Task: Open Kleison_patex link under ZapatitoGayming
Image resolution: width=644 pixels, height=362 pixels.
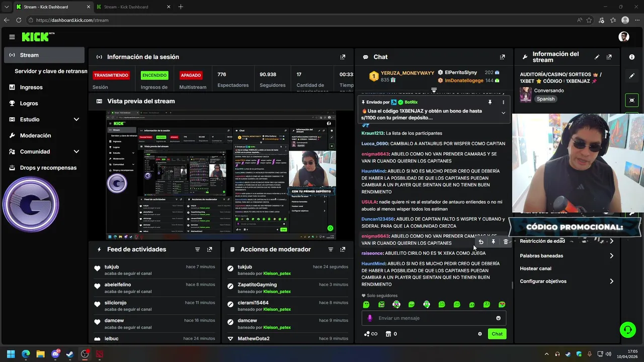Action: tap(277, 292)
